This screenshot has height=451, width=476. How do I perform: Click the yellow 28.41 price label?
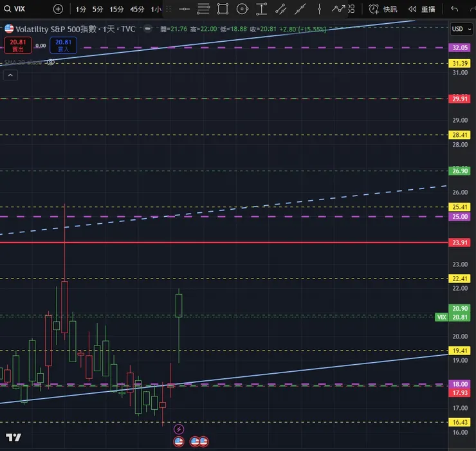(460, 135)
